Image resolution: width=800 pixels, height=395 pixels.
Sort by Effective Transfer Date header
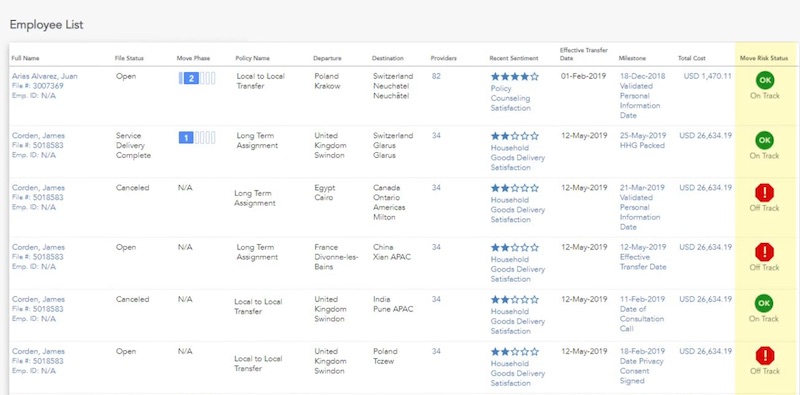click(x=584, y=54)
